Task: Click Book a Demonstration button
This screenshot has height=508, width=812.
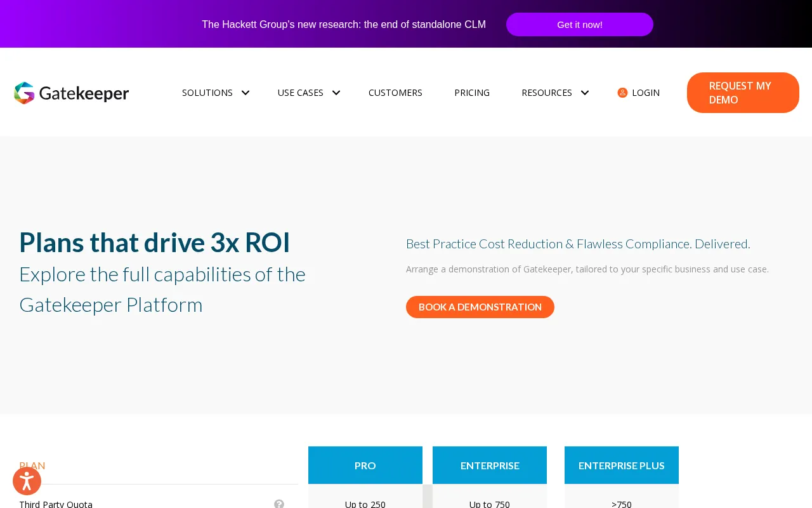Action: tap(480, 307)
